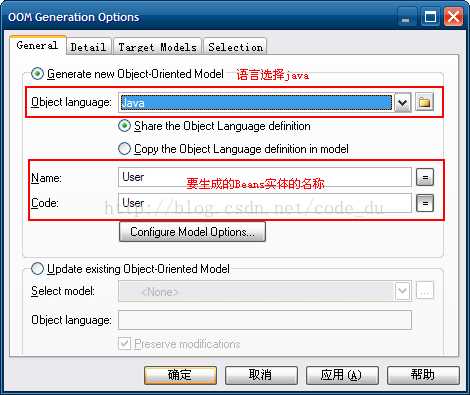Click the equals button beside Code field

pos(425,203)
